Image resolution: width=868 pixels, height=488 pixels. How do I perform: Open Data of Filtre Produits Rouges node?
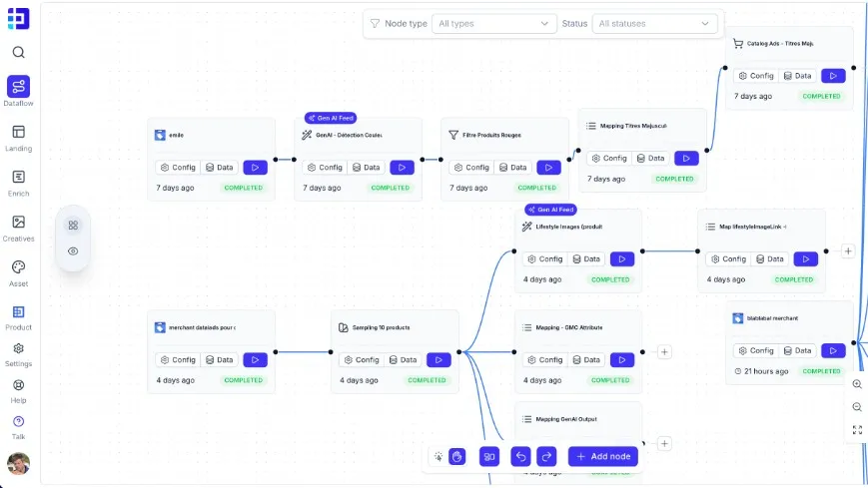pyautogui.click(x=513, y=167)
